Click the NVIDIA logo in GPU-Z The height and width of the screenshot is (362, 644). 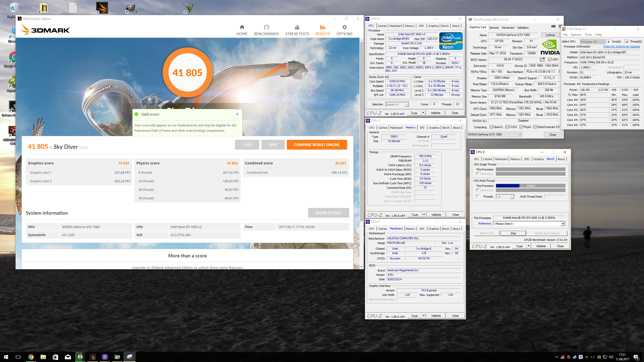click(550, 47)
